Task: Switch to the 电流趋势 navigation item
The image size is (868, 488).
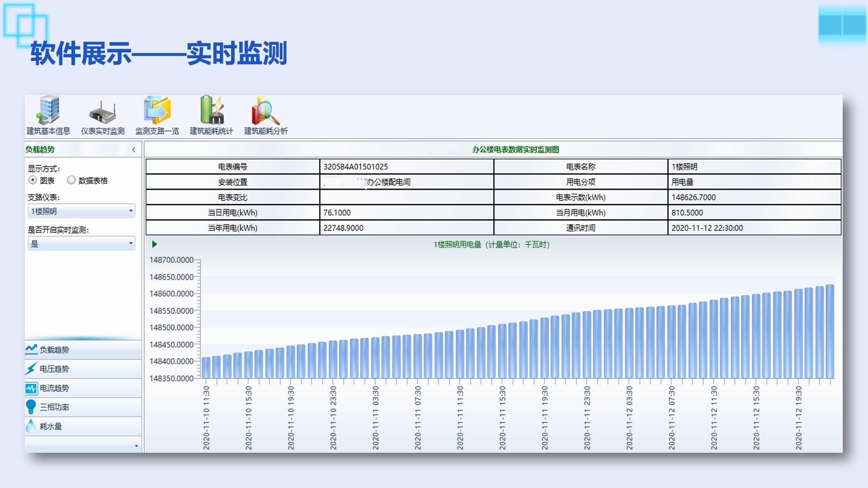Action: pyautogui.click(x=83, y=388)
